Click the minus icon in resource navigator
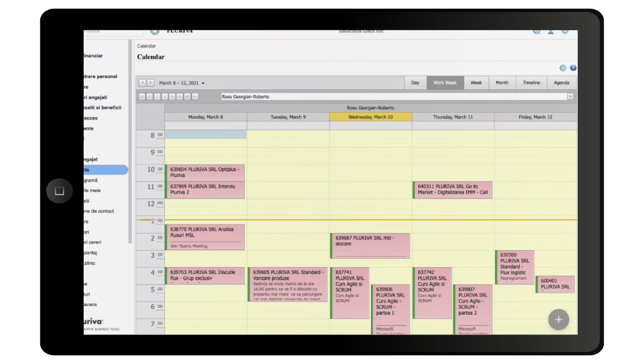 coord(195,96)
